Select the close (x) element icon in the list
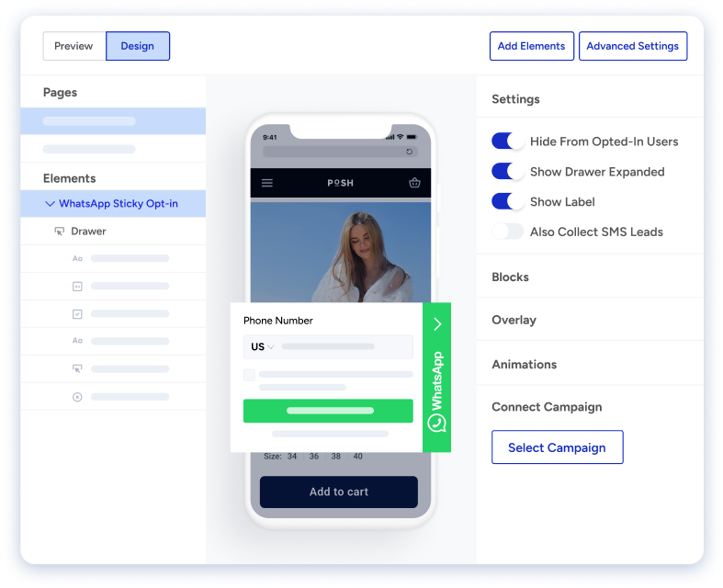723x588 pixels. click(x=77, y=397)
